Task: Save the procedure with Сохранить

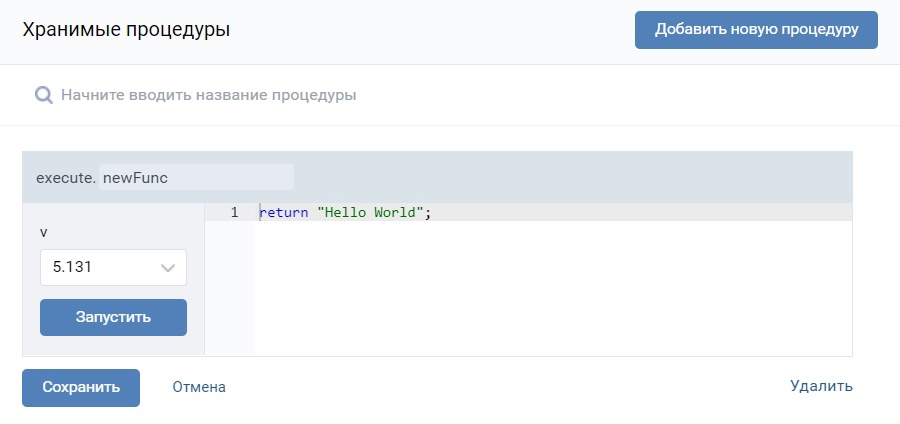Action: coord(81,387)
